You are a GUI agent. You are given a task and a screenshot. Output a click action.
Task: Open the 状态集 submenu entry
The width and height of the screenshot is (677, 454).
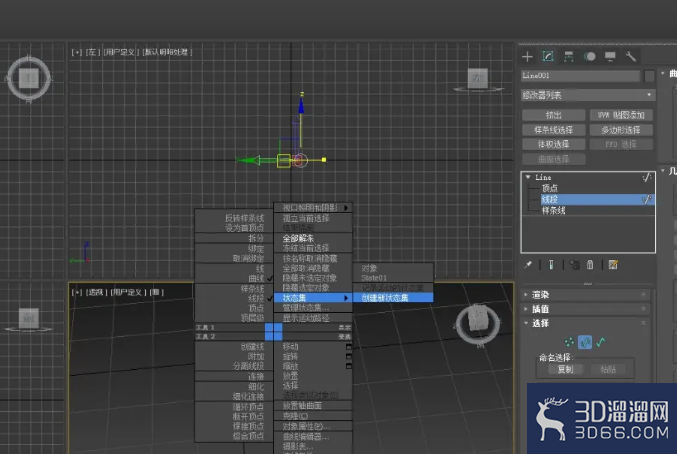pyautogui.click(x=313, y=298)
